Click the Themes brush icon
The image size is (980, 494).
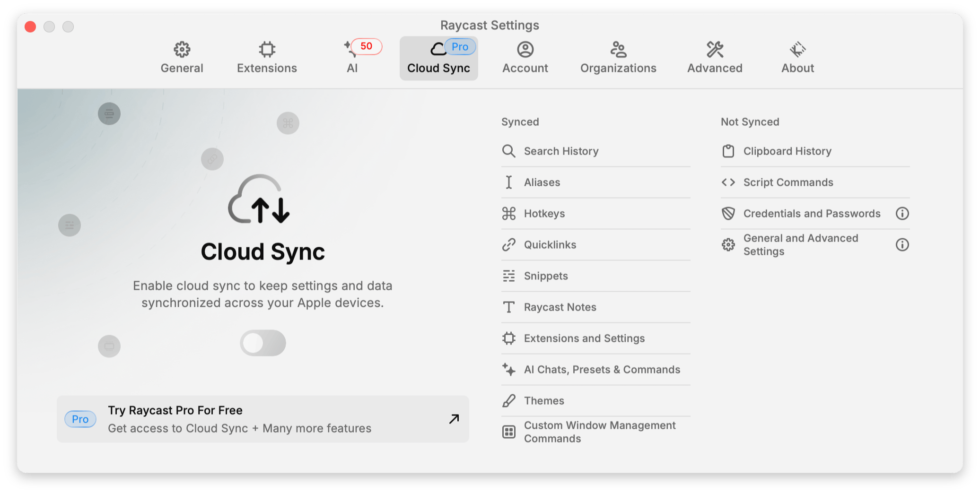508,401
